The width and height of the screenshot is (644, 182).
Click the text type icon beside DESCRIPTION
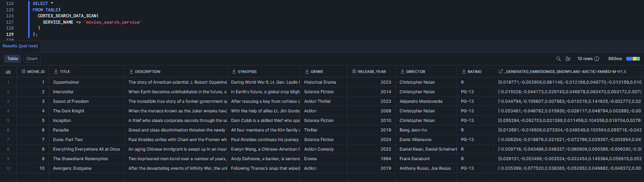point(131,71)
